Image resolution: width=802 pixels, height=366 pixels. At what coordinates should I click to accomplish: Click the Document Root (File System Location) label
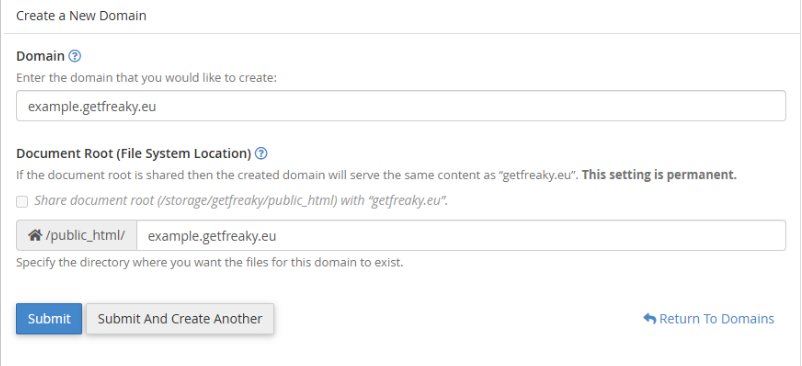point(134,153)
